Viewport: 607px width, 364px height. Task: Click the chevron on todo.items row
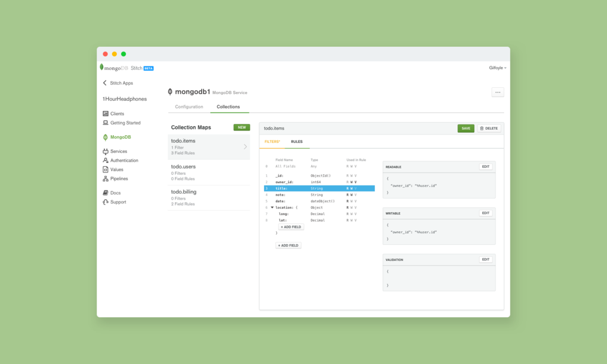[245, 146]
